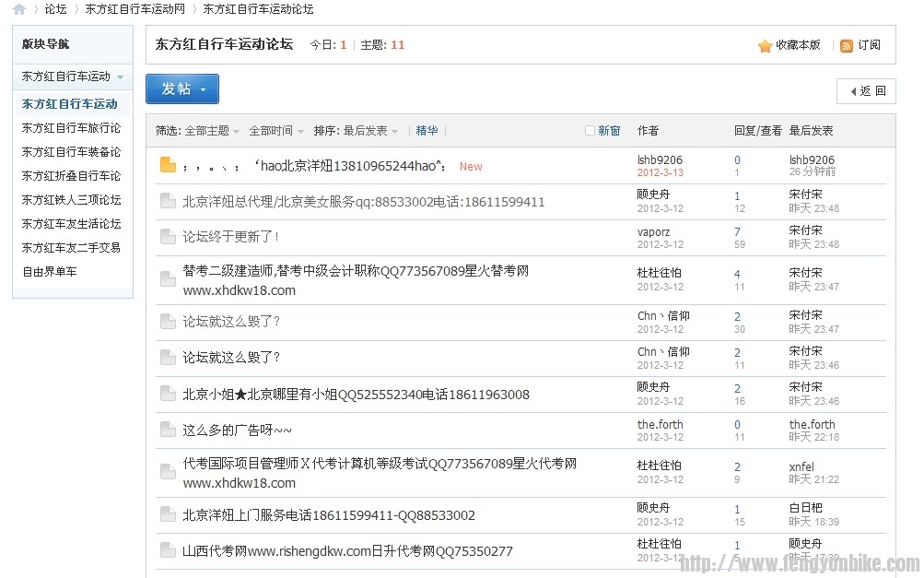Open the 全部主题 filter dropdown
Viewport: 924px width, 578px height.
pyautogui.click(x=211, y=131)
